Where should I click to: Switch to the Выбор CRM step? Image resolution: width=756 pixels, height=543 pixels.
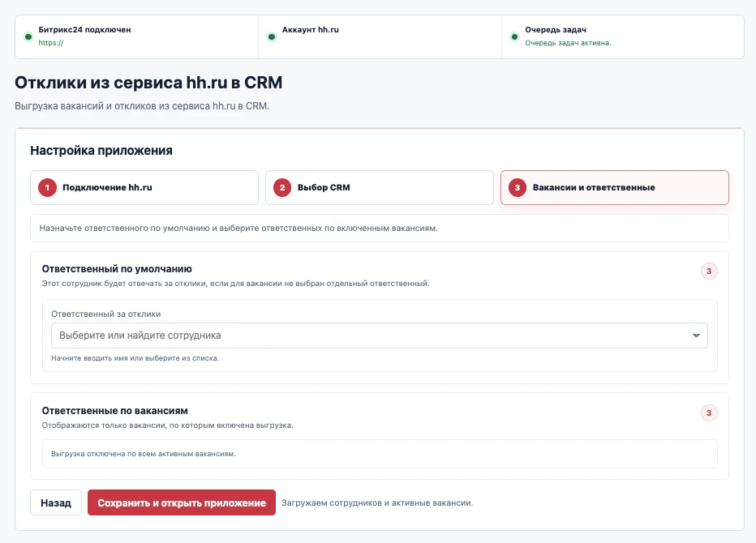[380, 187]
